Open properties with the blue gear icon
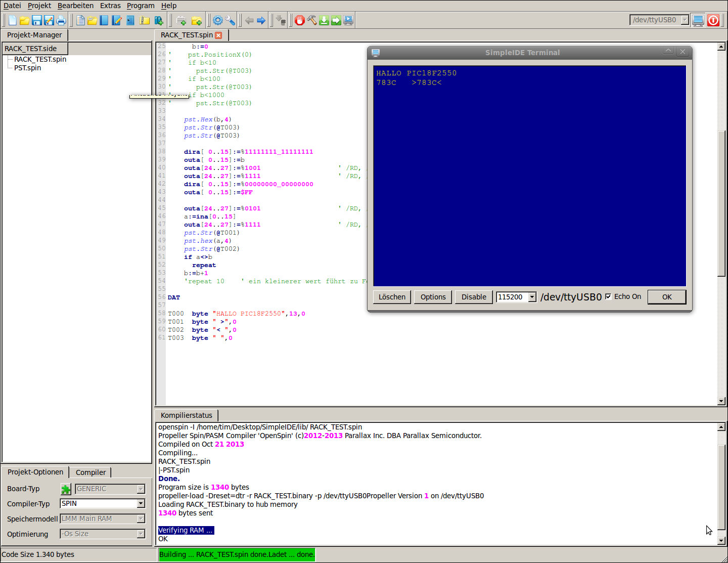 coord(218,20)
